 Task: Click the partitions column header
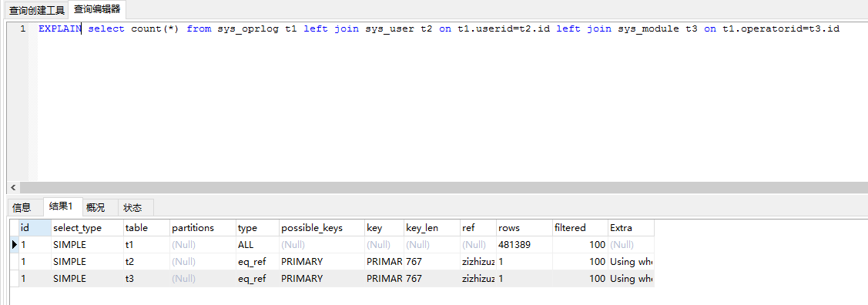pos(203,227)
